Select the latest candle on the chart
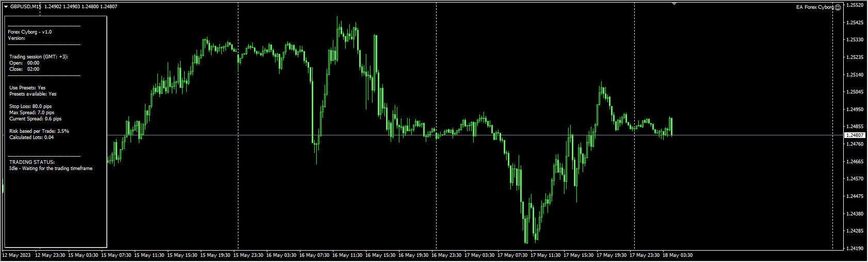 click(x=671, y=127)
